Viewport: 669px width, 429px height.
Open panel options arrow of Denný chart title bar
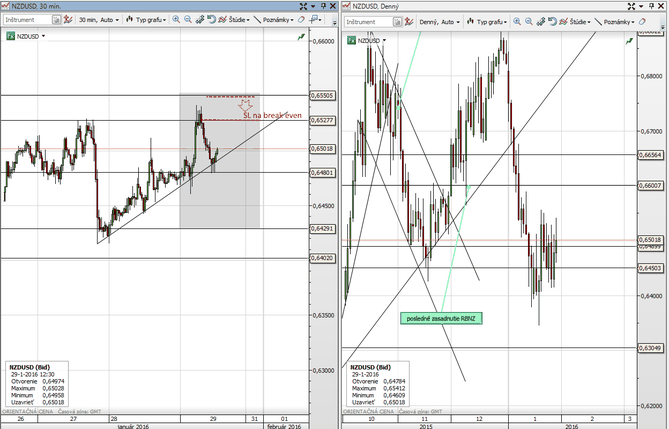pos(642,6)
